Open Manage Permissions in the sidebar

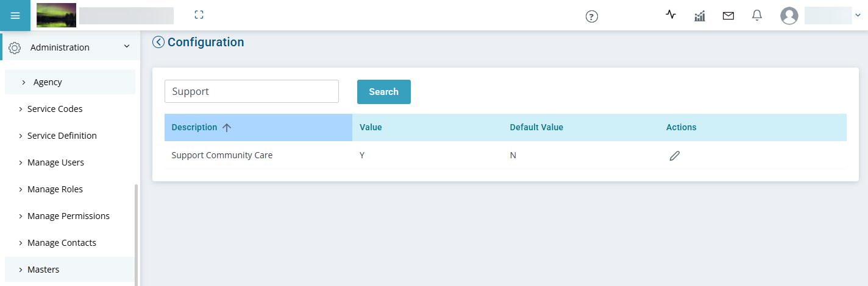tap(68, 216)
